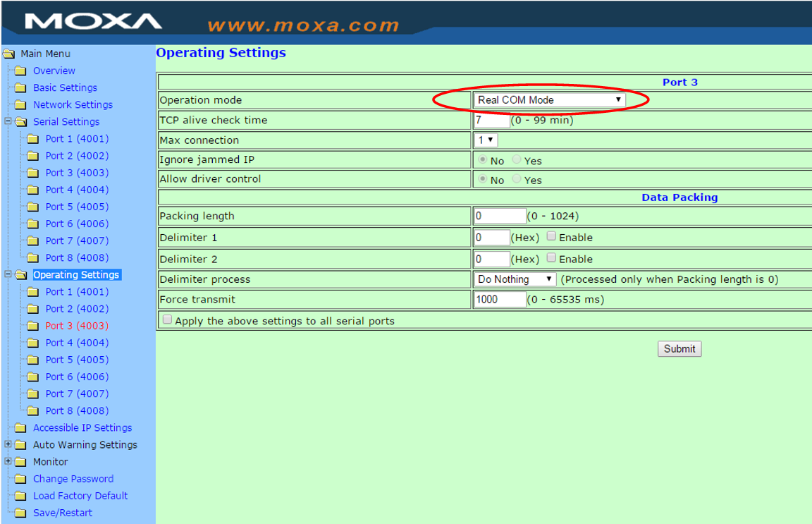Open the Max connection dropdown
This screenshot has height=524, width=812.
coord(486,140)
